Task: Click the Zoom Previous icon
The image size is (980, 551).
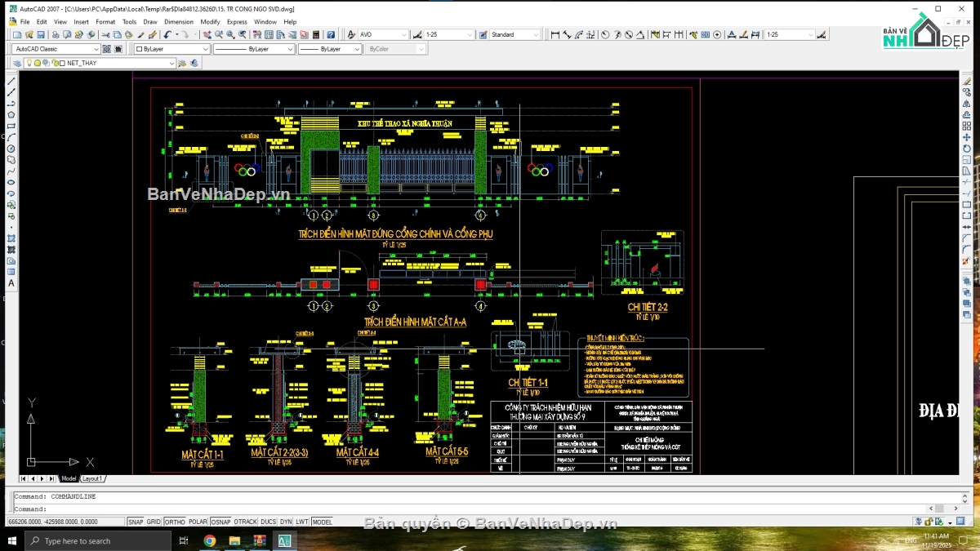Action: 243,35
